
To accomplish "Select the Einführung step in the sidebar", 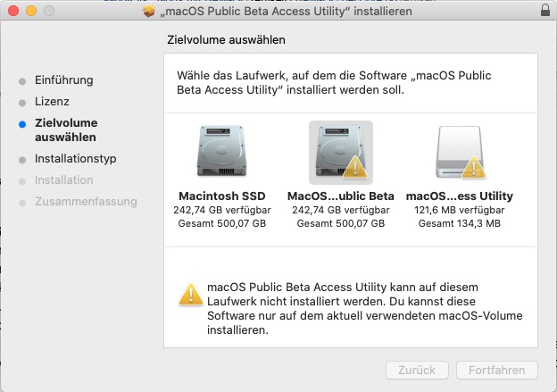I will [x=64, y=80].
